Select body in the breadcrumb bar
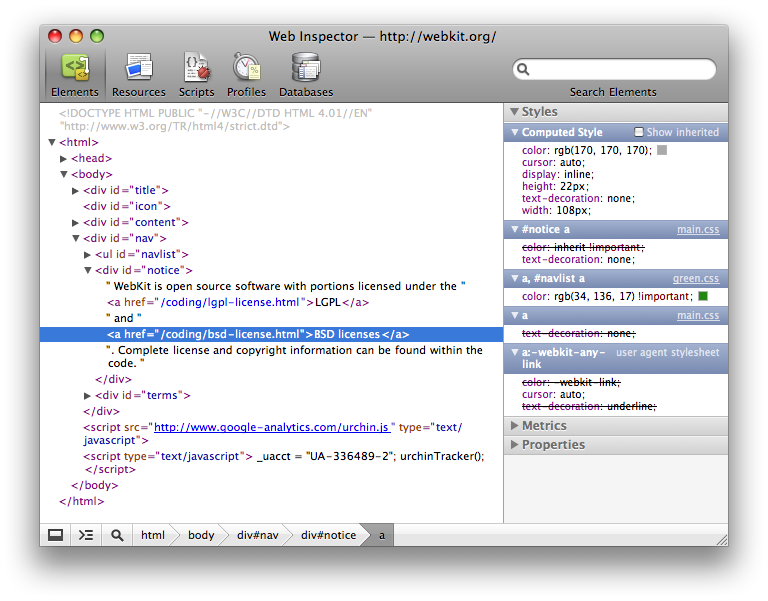The width and height of the screenshot is (768, 601). pyautogui.click(x=201, y=535)
